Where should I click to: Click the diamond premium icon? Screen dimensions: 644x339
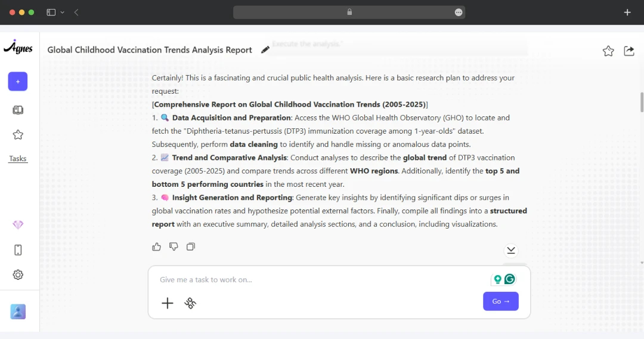[18, 225]
